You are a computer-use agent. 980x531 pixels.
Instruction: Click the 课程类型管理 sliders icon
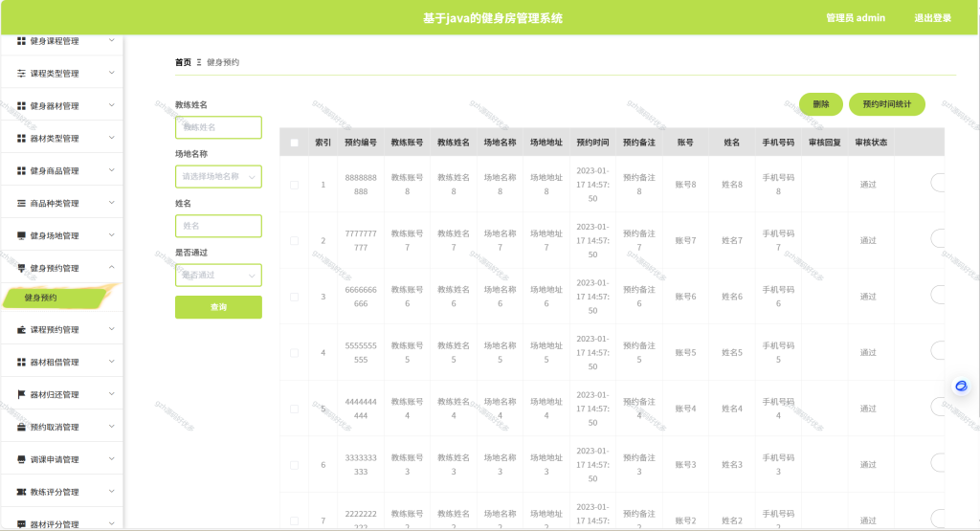[x=21, y=73]
